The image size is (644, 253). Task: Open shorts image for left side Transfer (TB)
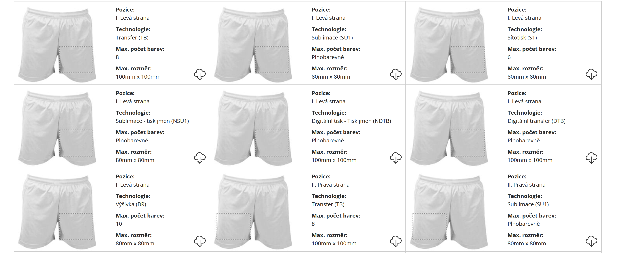[x=57, y=44]
